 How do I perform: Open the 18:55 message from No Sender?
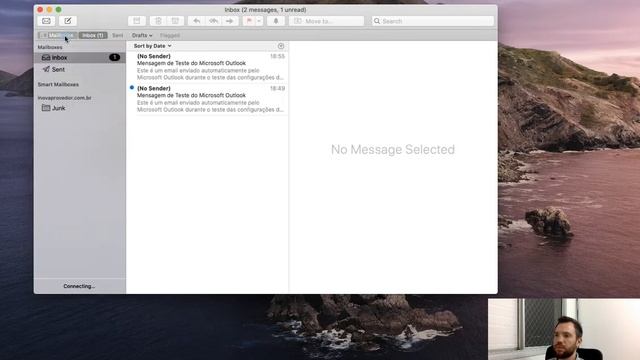click(208, 67)
